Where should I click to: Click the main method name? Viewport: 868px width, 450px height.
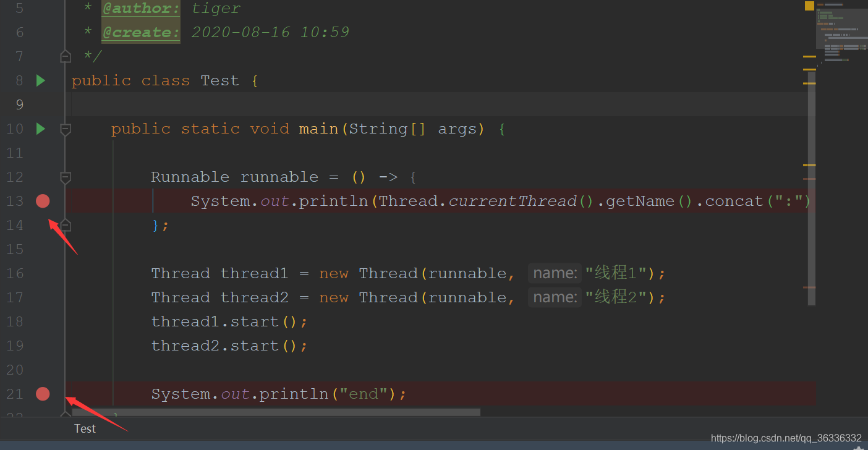coord(318,129)
